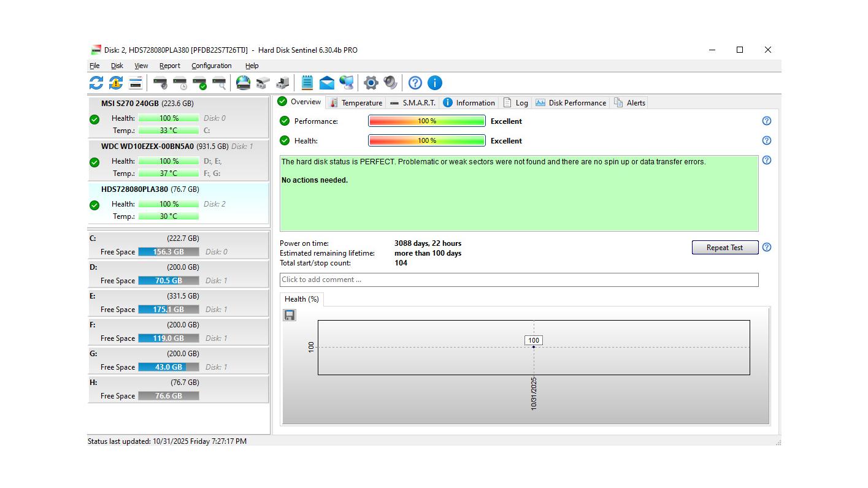
Task: Click the add comment text field
Action: 518,280
